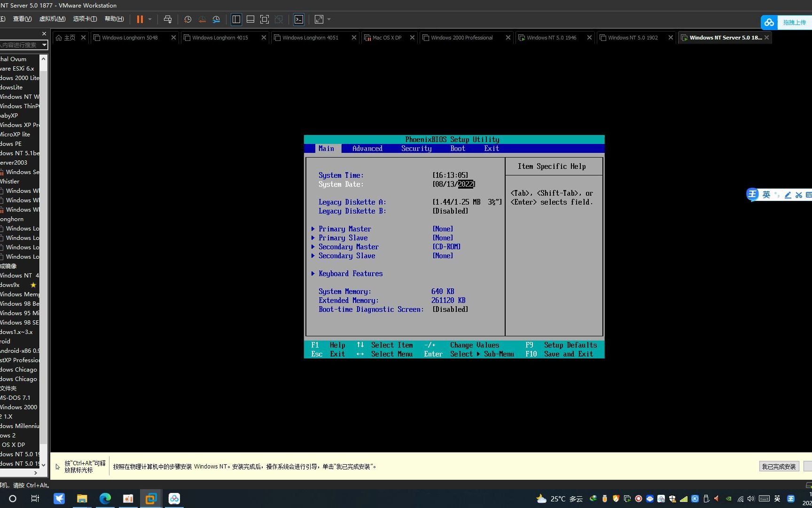Screen dimensions: 812x508
Task: Select the BIOS Security menu
Action: click(x=416, y=149)
